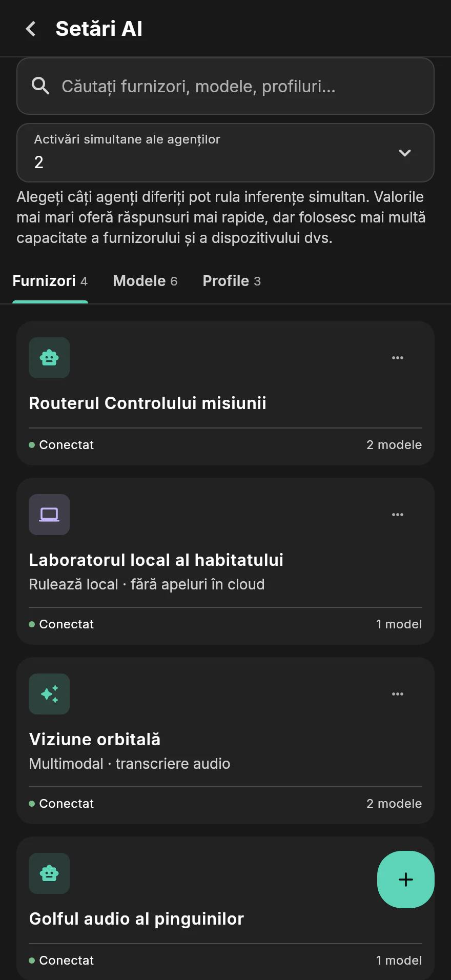
Task: Focus the Căutați furnizori search field
Action: pyautogui.click(x=225, y=86)
